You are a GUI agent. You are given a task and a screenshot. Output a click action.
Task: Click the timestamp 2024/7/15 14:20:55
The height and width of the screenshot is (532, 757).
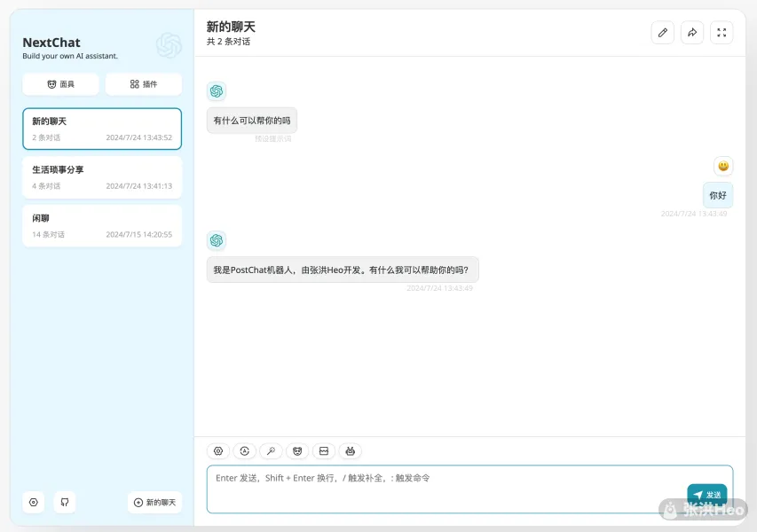click(x=139, y=235)
